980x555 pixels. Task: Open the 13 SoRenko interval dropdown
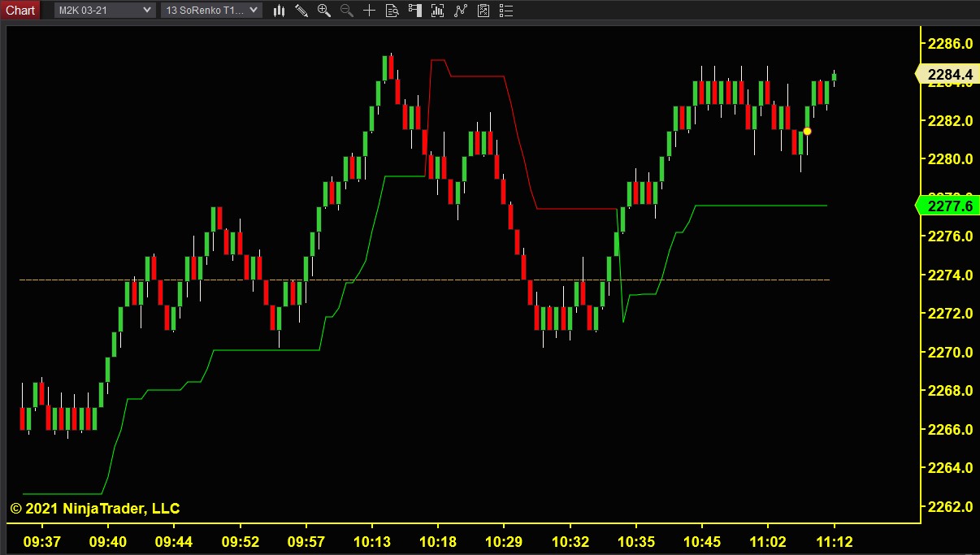click(211, 11)
